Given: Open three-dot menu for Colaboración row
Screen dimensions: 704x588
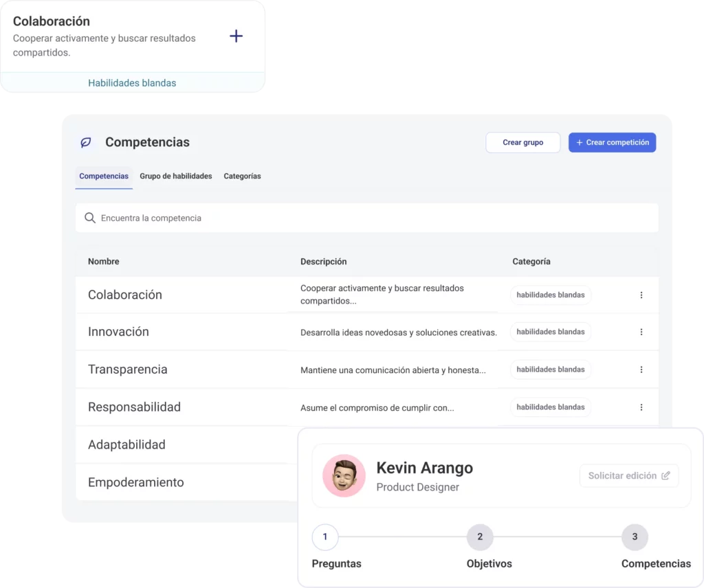Looking at the screenshot, I should coord(641,295).
